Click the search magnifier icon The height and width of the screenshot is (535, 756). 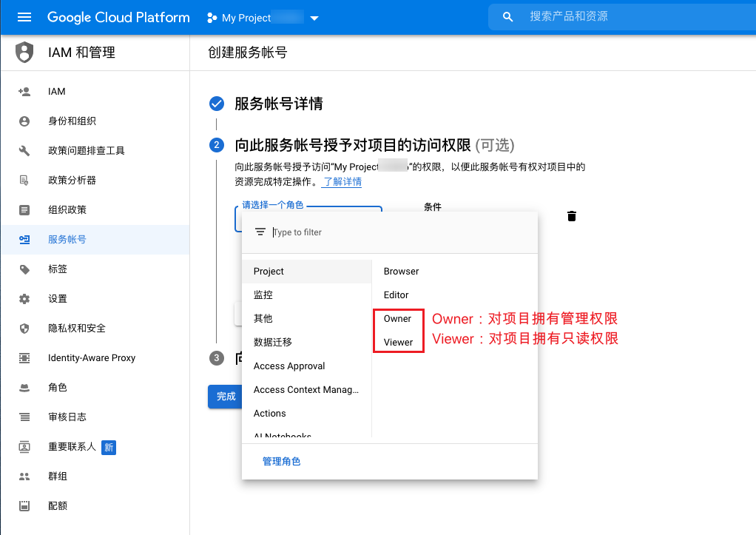point(507,17)
